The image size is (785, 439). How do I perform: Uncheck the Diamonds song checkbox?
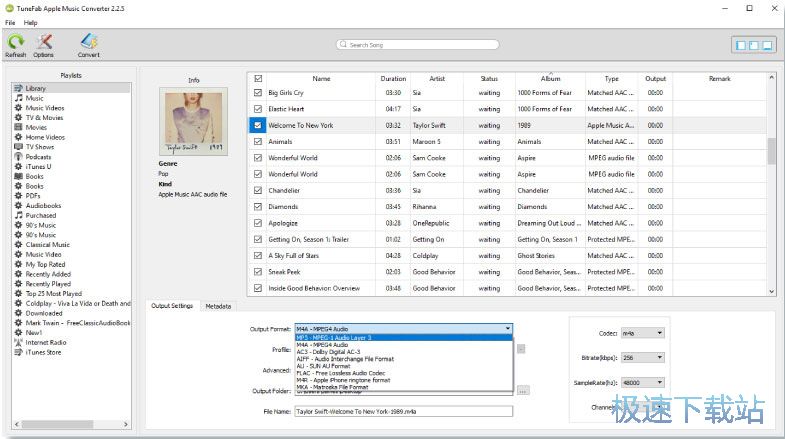258,207
